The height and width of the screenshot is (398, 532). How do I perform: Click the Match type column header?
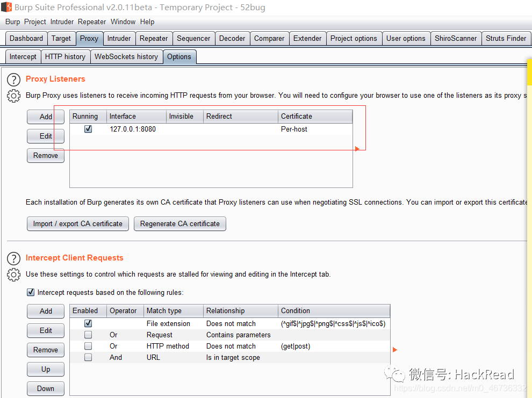click(x=174, y=310)
